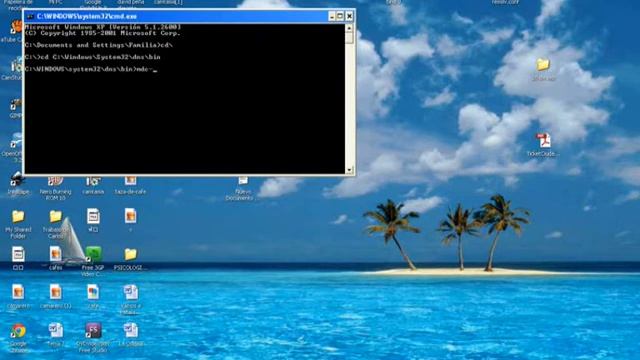Select the cantasia desktop icon
Screen dimensions: 640x360
pyautogui.click(x=93, y=185)
